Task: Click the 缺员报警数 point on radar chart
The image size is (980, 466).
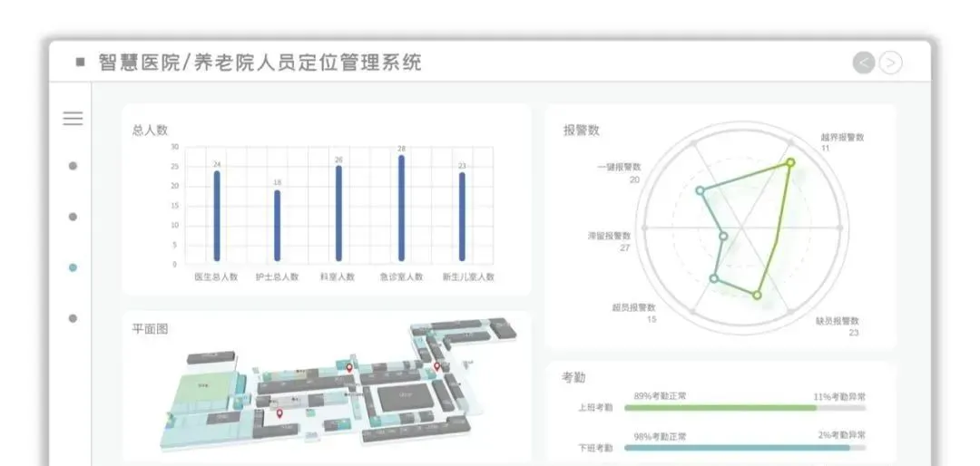Action: point(757,295)
